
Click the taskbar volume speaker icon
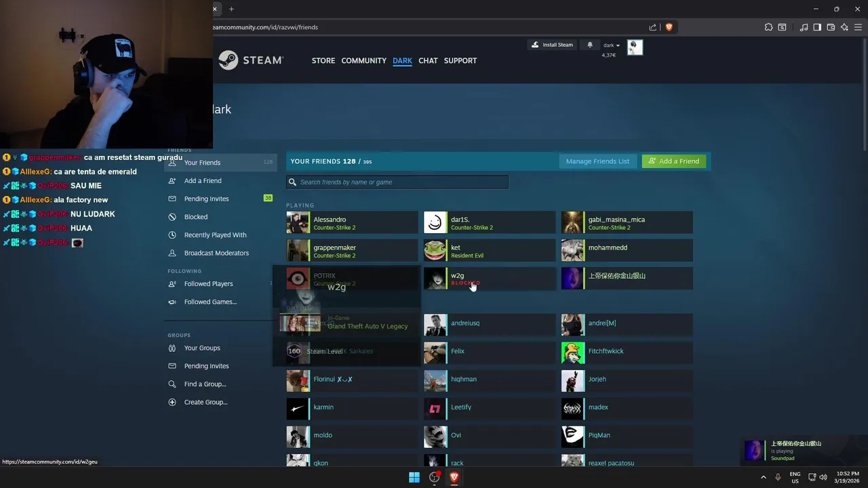[823, 477]
